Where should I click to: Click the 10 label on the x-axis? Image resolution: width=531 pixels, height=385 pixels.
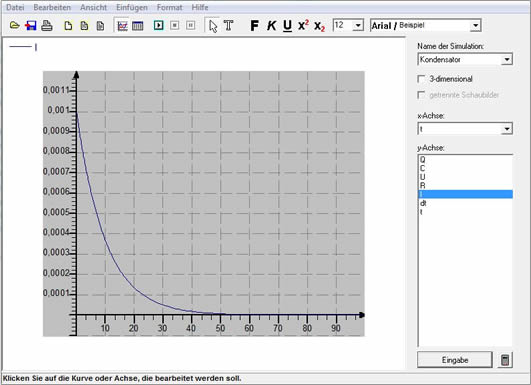tap(105, 328)
